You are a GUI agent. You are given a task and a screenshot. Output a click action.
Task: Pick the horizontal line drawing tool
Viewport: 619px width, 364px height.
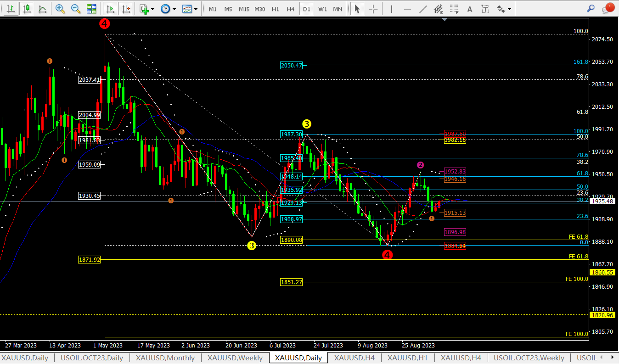point(407,9)
